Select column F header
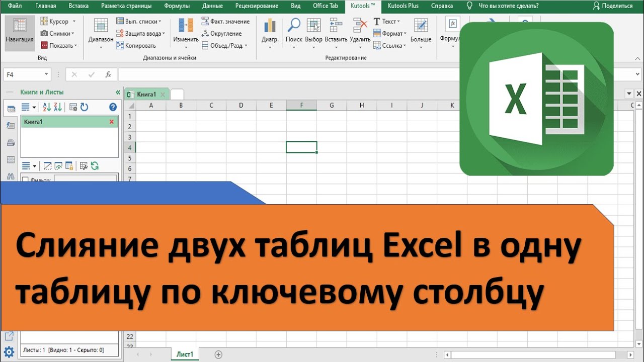 click(301, 105)
